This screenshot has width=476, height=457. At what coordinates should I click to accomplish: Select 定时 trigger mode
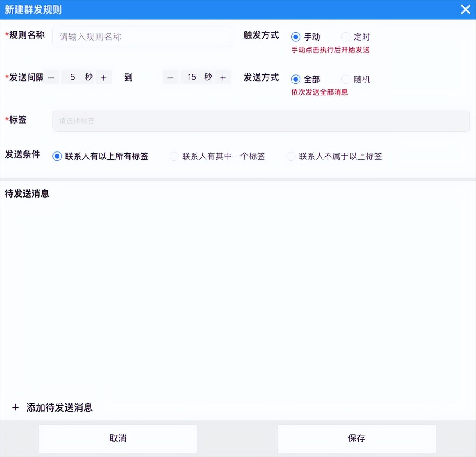(x=346, y=37)
